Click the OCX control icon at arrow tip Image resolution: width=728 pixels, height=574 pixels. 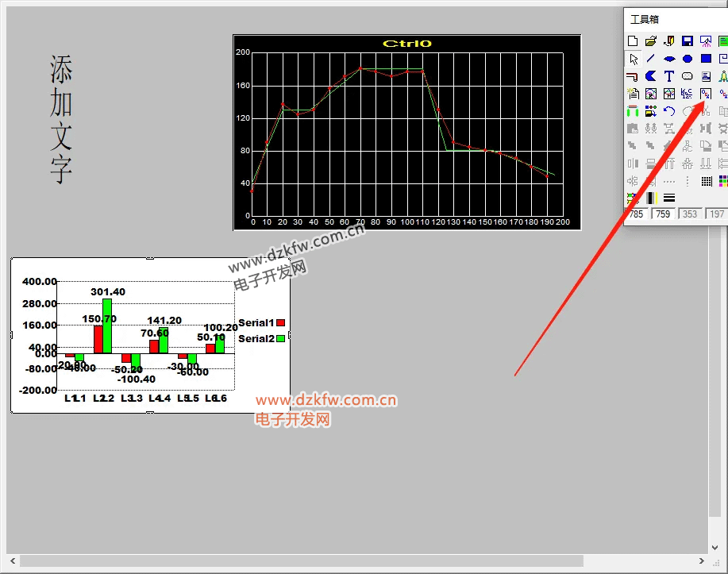pyautogui.click(x=706, y=94)
